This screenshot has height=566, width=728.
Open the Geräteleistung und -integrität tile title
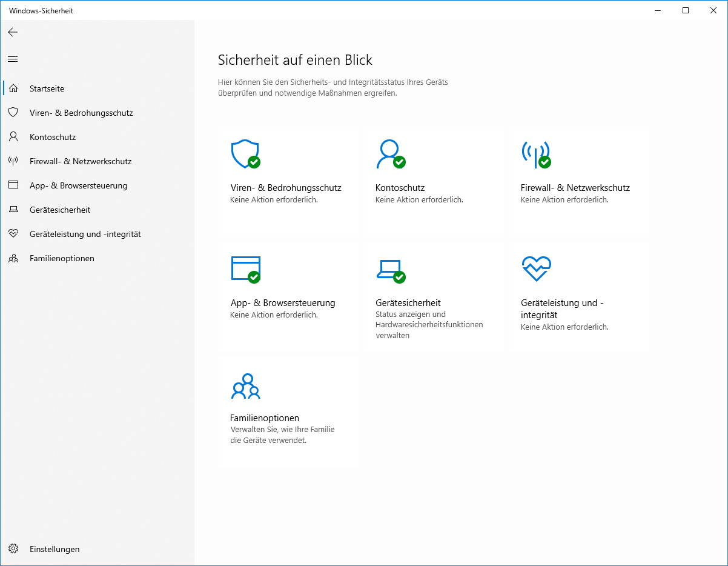point(562,309)
